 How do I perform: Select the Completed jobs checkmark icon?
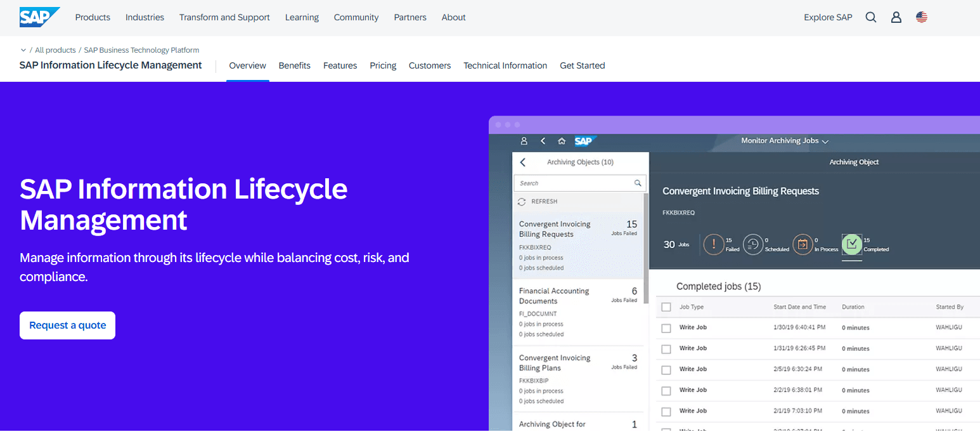point(852,244)
